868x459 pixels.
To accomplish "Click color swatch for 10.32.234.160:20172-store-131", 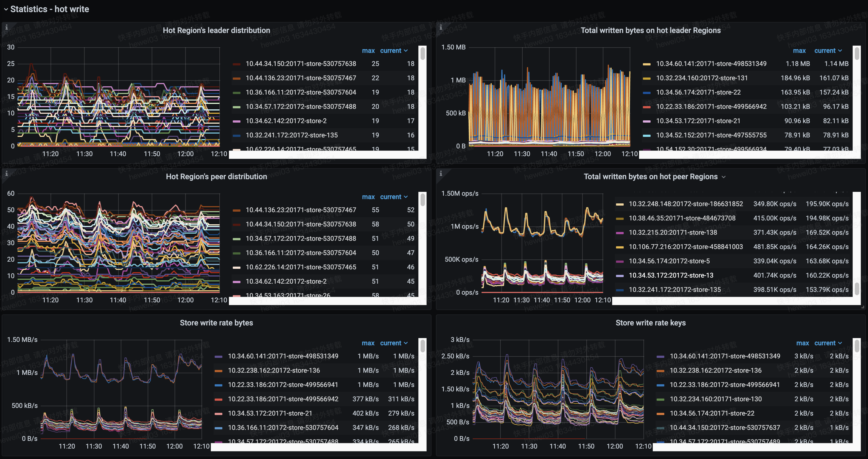I will point(647,78).
